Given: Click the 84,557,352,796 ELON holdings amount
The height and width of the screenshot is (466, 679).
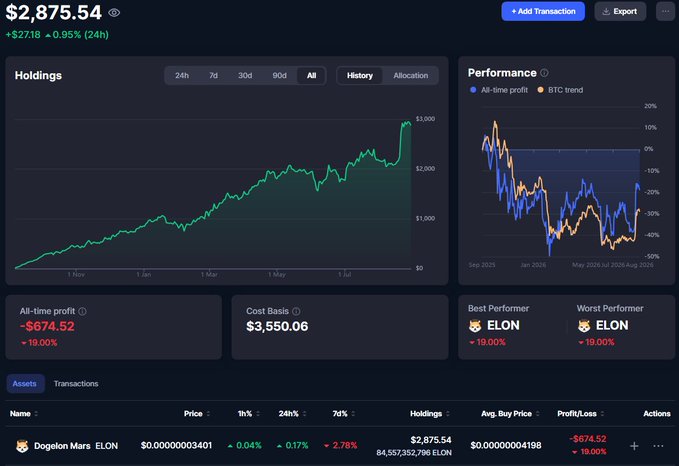Looking at the screenshot, I should coord(414,453).
